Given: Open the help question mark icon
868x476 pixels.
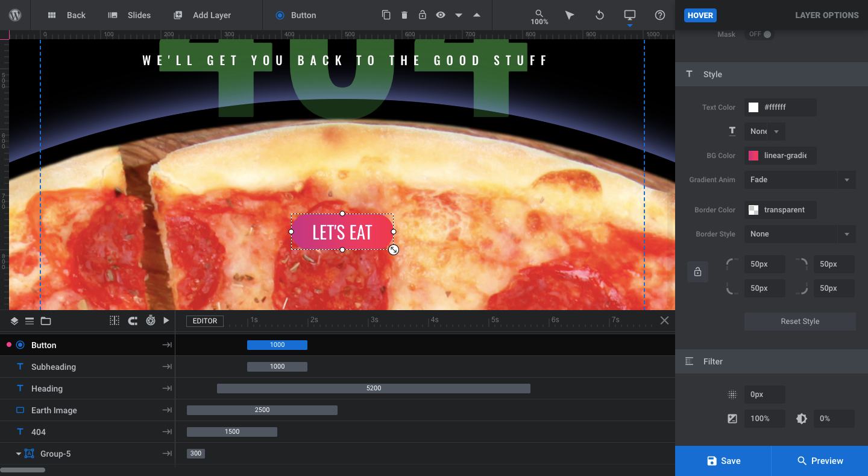Looking at the screenshot, I should coord(660,15).
